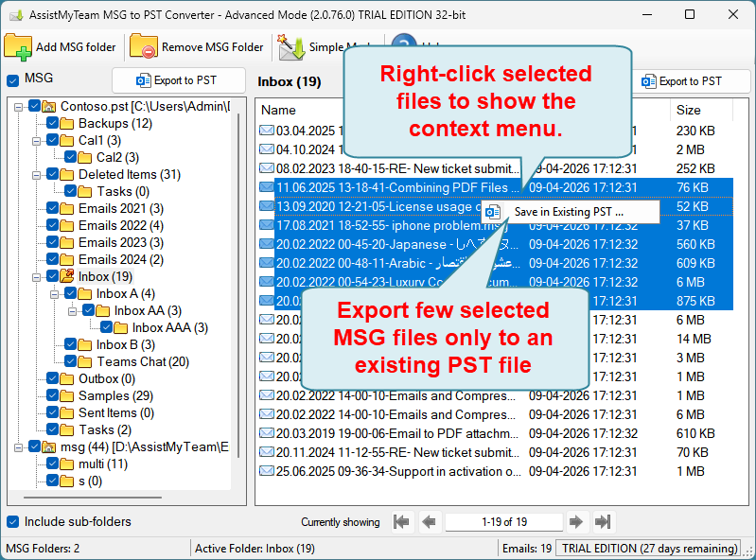Select the Inbox B (3) folder icon
This screenshot has height=560, width=756.
click(85, 344)
